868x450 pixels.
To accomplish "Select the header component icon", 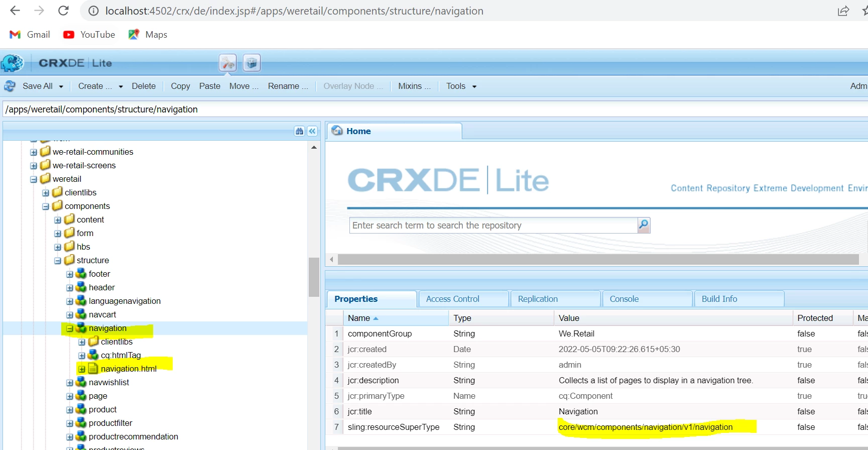I will [81, 287].
